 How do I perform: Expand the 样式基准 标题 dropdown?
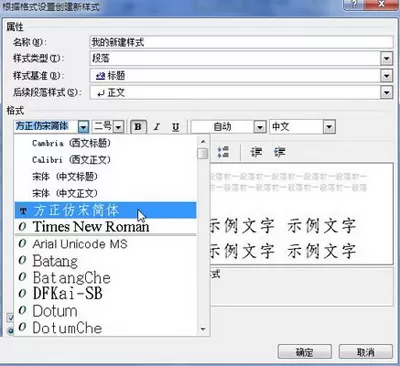coord(386,76)
